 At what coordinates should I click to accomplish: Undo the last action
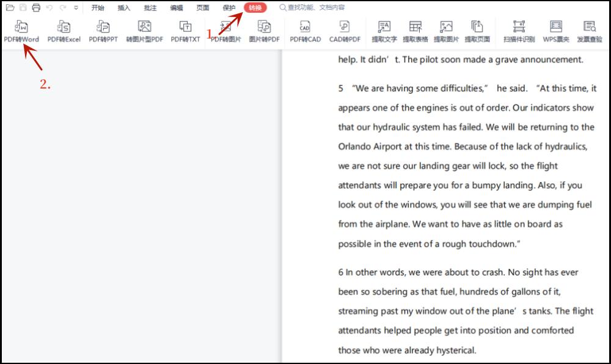pos(49,7)
